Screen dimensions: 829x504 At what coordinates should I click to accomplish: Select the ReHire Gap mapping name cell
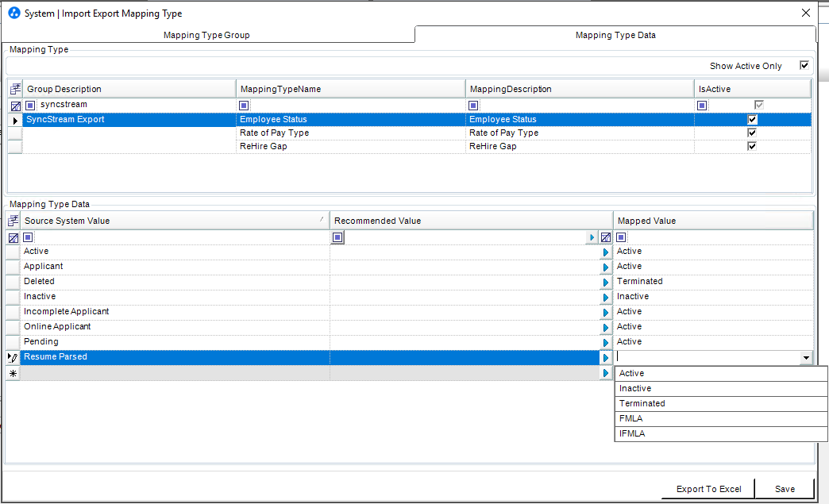[x=350, y=146]
